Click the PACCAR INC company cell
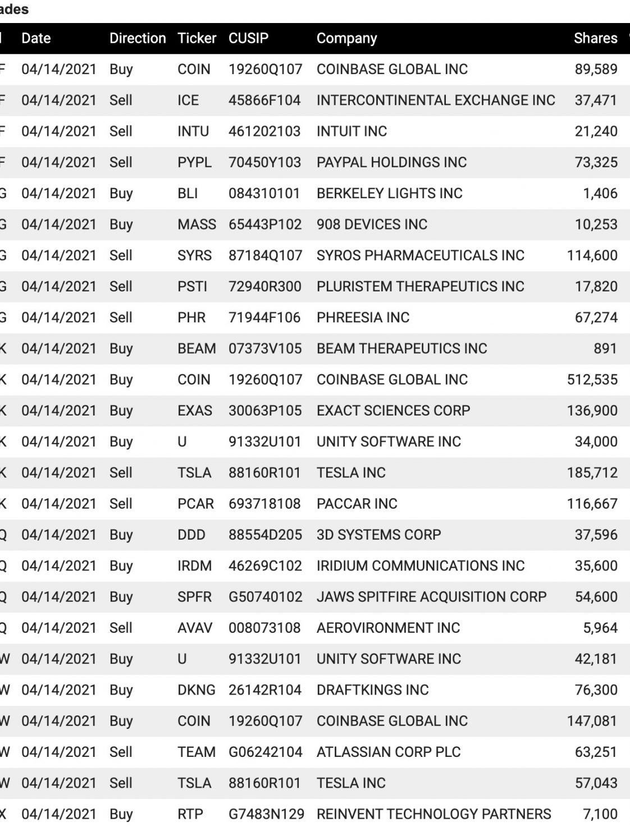The image size is (630, 840). point(357,504)
